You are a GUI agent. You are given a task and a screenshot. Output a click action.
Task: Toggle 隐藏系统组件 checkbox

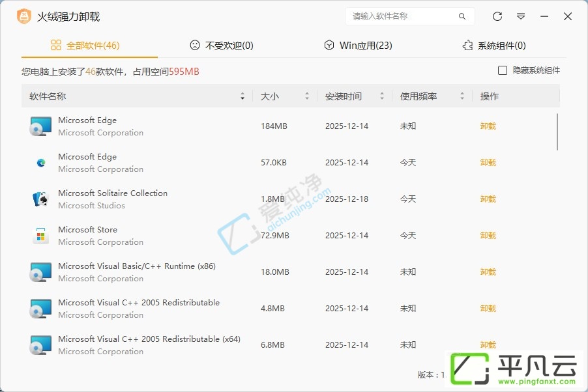tap(503, 70)
